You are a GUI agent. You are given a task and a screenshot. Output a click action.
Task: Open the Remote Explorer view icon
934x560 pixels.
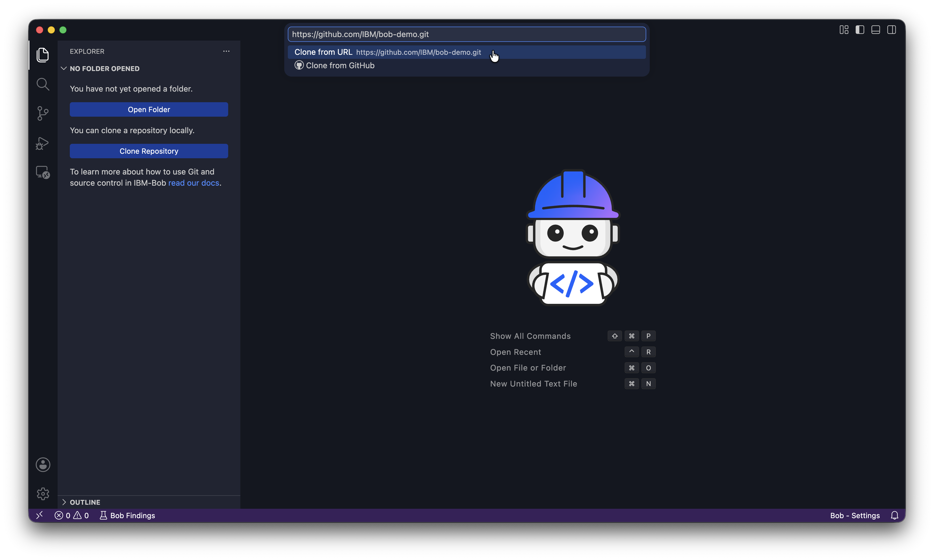tap(43, 172)
